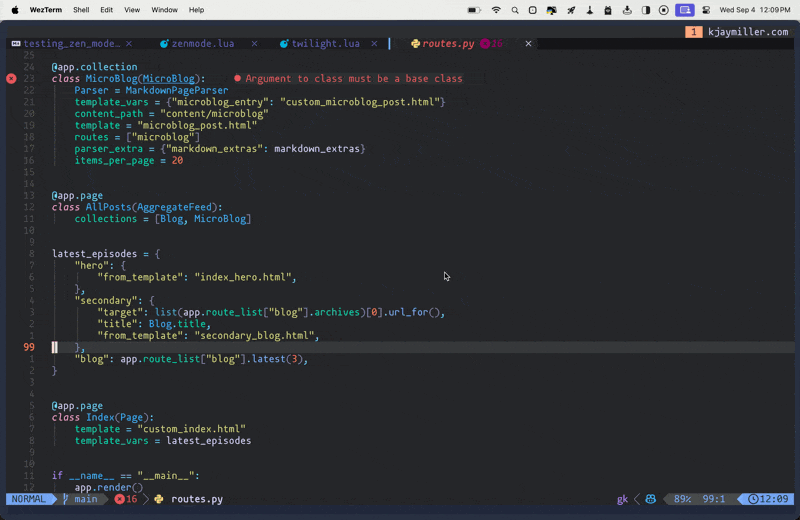Click the Python icon on routes.py tab

(415, 44)
